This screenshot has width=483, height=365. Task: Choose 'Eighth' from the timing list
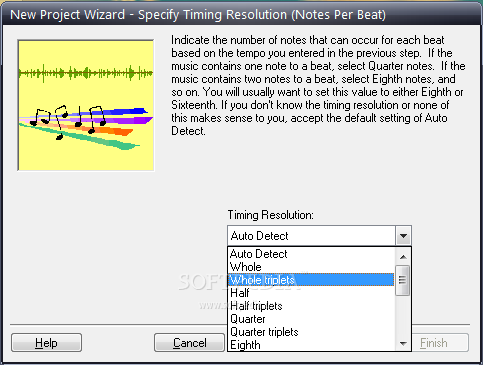311,344
